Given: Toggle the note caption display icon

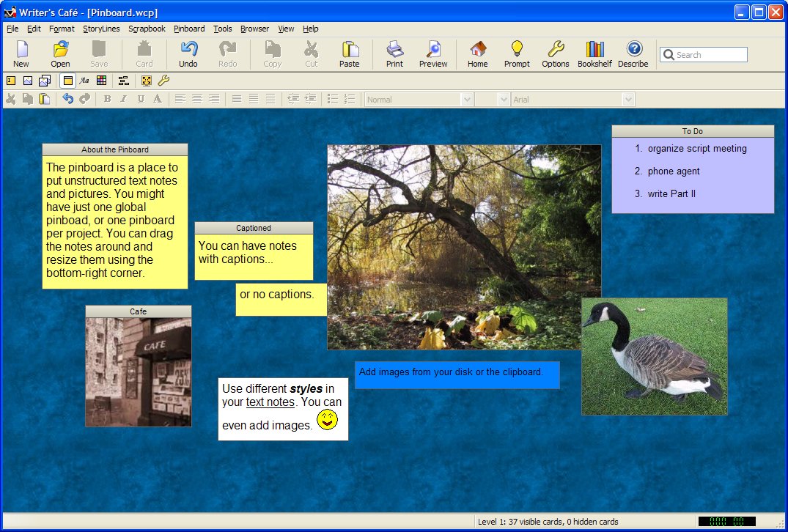Looking at the screenshot, I should point(68,81).
